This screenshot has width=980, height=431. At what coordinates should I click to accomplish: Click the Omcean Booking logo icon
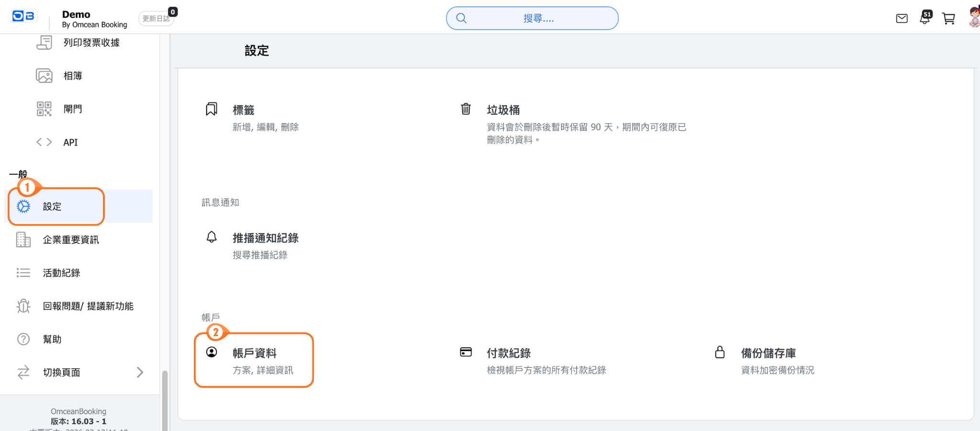point(23,16)
